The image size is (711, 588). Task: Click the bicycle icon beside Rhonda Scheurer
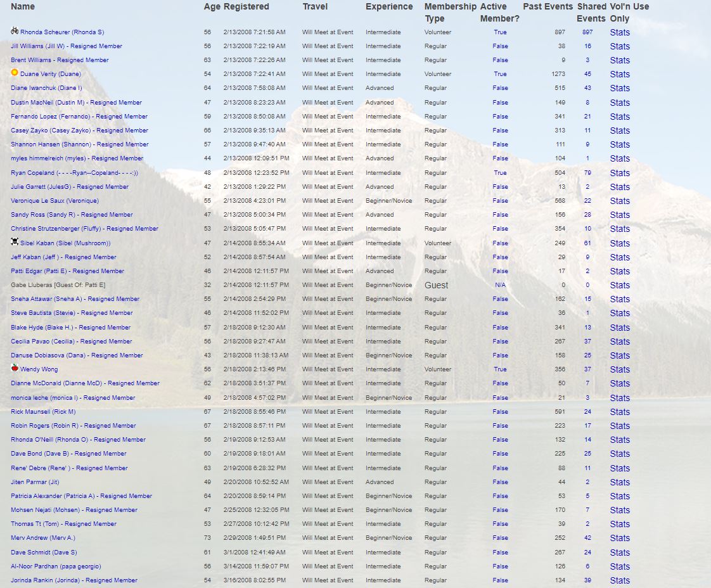point(15,31)
